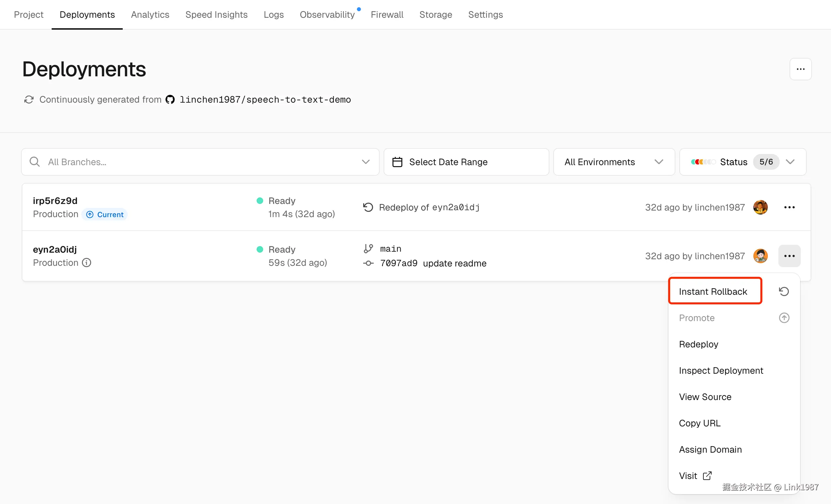
Task: Click the GitHub logo icon
Action: 170,100
